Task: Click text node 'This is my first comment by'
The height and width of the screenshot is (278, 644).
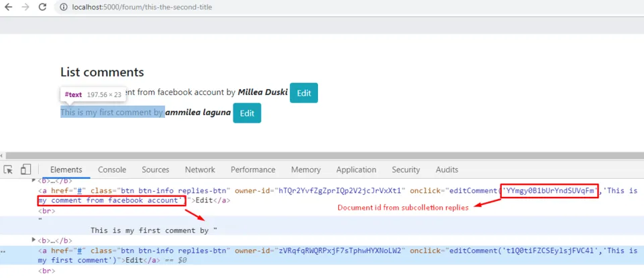Action: point(154,230)
